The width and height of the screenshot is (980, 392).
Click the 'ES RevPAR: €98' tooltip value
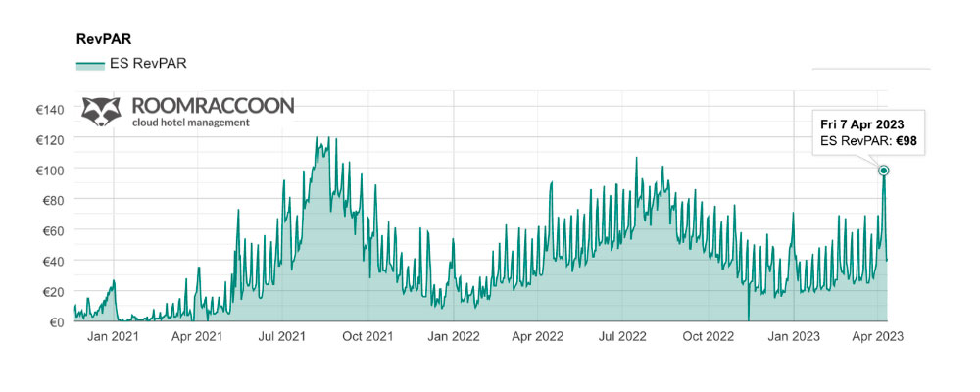point(868,141)
